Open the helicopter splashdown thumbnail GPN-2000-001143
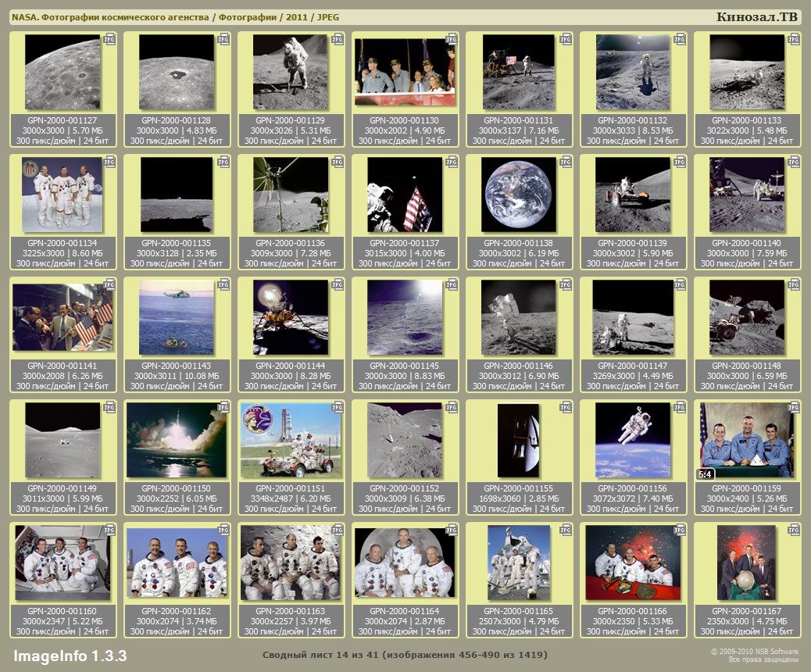This screenshot has width=811, height=672. point(177,317)
